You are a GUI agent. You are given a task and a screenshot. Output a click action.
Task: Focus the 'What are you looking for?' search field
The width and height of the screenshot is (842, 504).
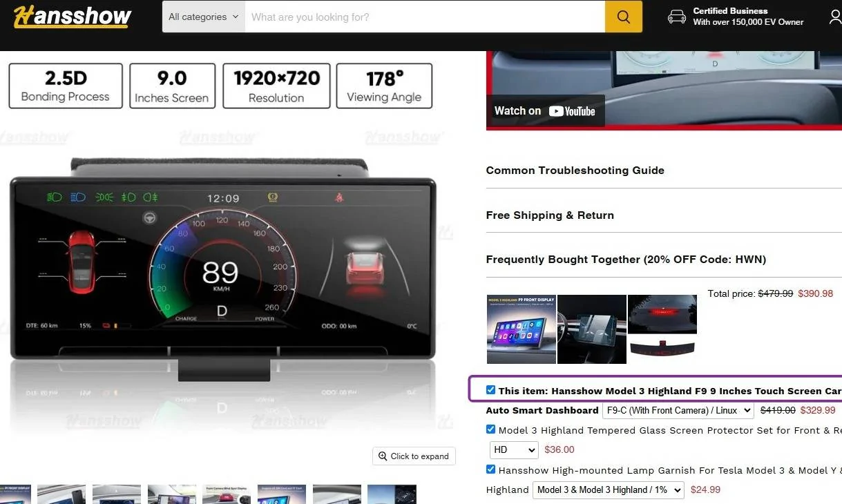425,17
